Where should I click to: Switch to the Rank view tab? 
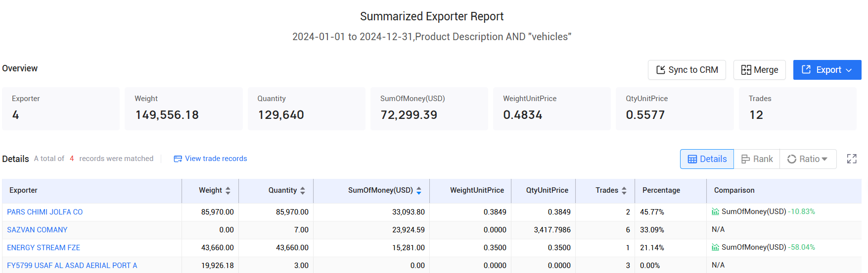(x=757, y=159)
